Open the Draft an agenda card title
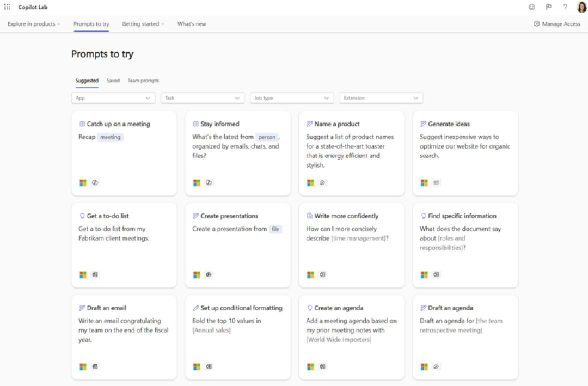 click(450, 308)
